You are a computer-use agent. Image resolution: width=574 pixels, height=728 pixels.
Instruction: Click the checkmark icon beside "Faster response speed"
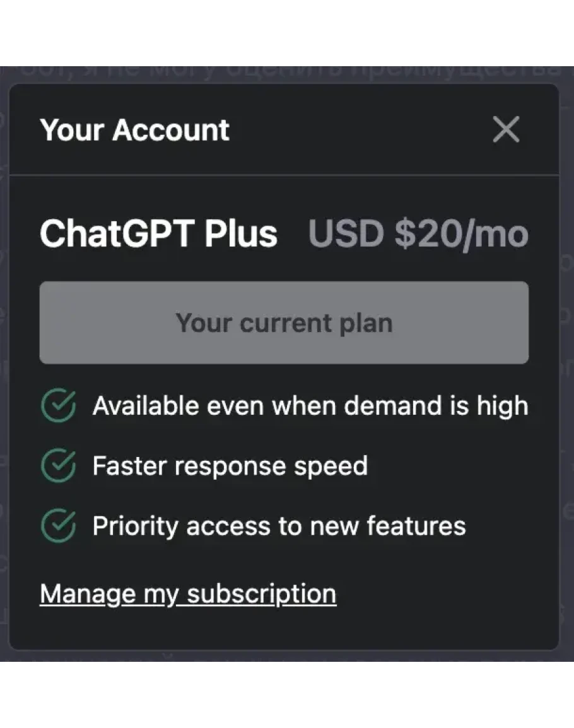point(58,466)
